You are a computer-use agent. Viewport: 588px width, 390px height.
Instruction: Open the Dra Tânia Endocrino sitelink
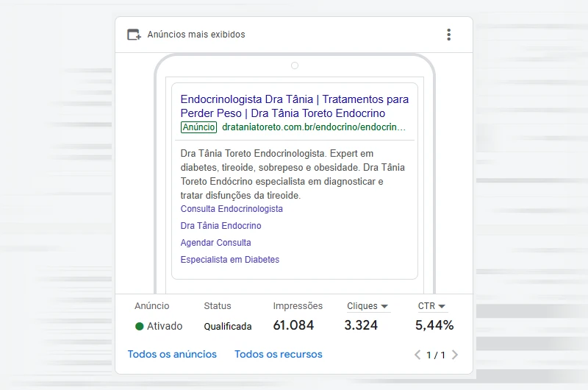tap(220, 226)
